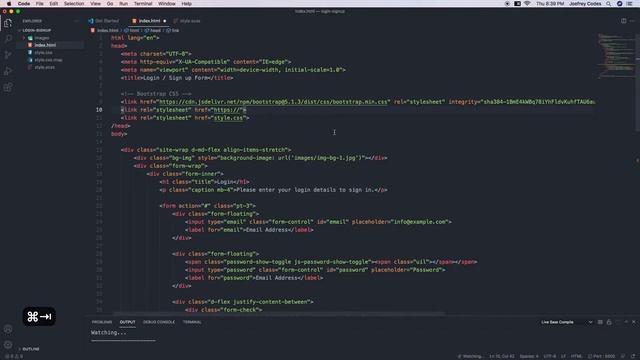
Task: Click the Ln, Col cursor position indicator
Action: (x=502, y=356)
